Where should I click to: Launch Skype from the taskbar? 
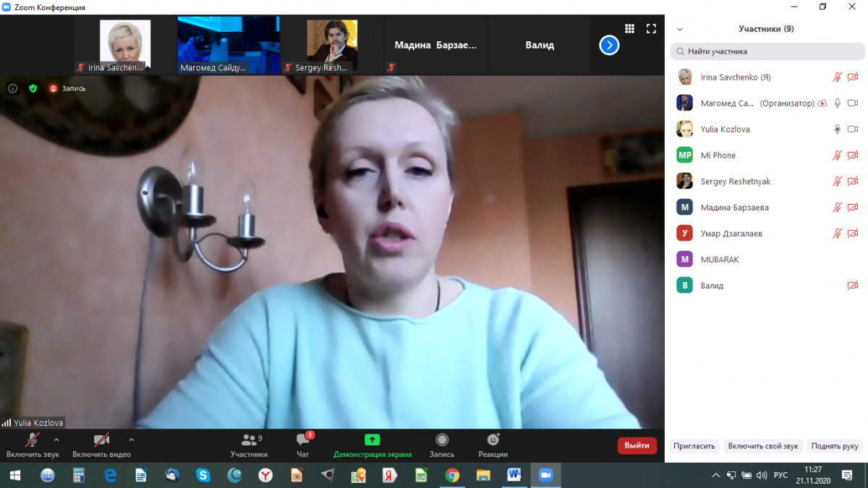click(x=203, y=475)
